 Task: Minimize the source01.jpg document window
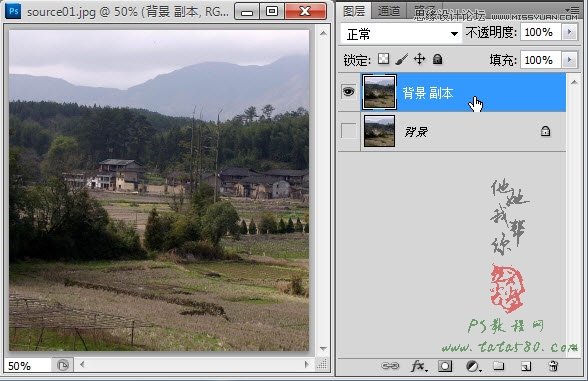point(247,12)
